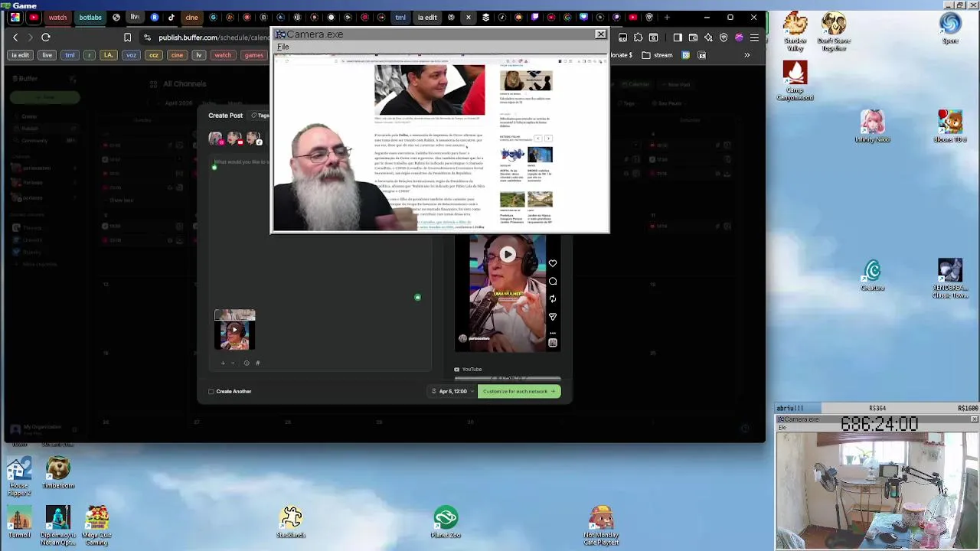Viewport: 980px width, 551px height.
Task: Toggle the YouTube channel avatar in Create Post
Action: [x=234, y=139]
